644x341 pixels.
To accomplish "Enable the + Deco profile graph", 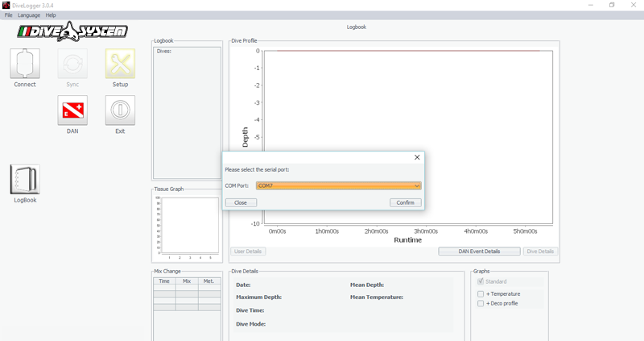I will [x=481, y=304].
